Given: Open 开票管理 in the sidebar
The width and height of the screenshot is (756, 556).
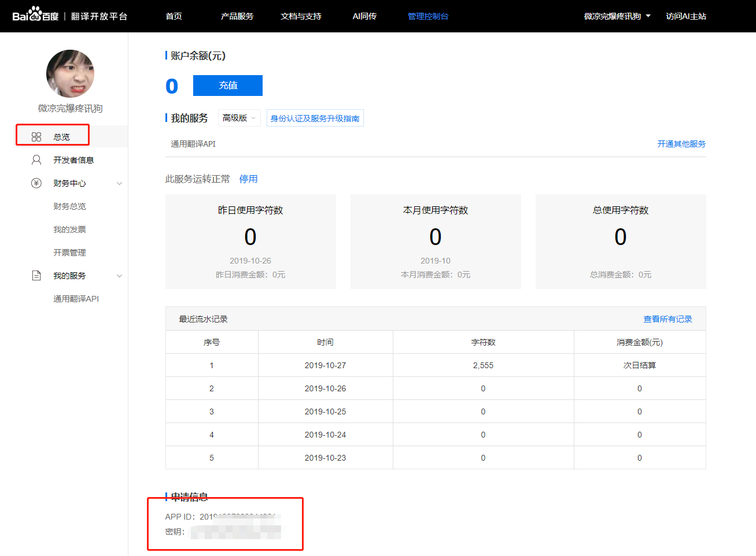Looking at the screenshot, I should (x=69, y=253).
